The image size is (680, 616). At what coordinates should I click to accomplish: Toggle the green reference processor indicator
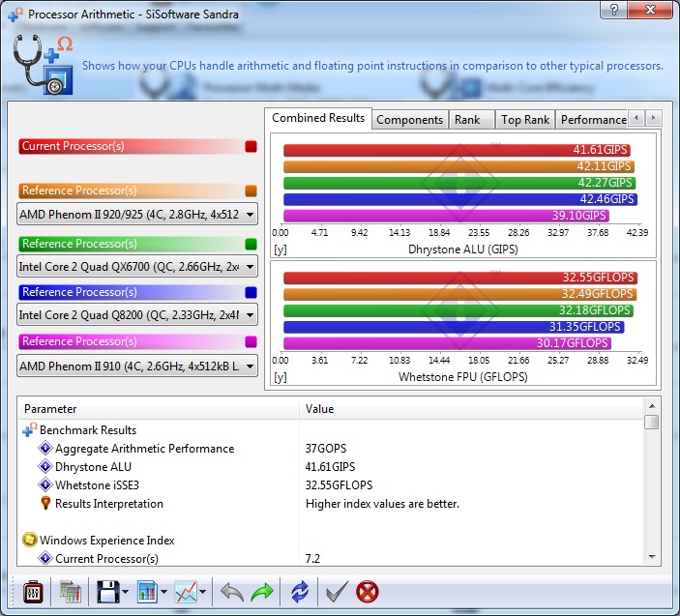(x=251, y=244)
